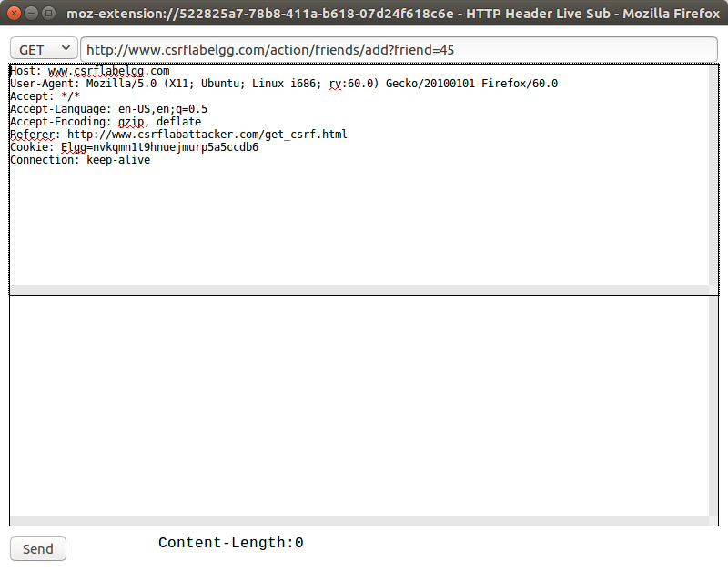Click the Connection: keep-alive line

click(80, 160)
